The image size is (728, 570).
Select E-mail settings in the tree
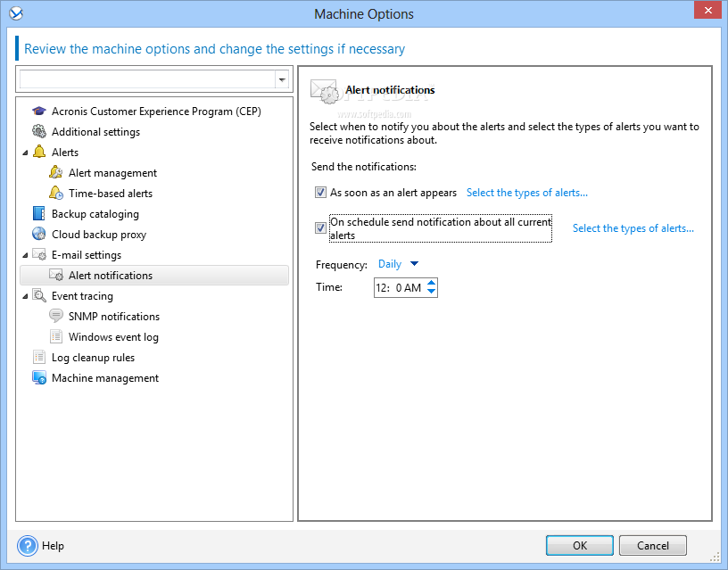point(87,255)
